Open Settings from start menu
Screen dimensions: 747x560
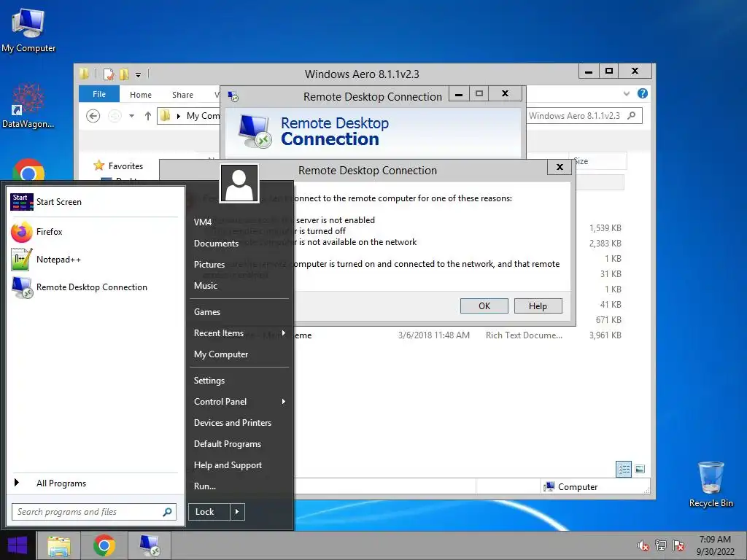point(239,381)
